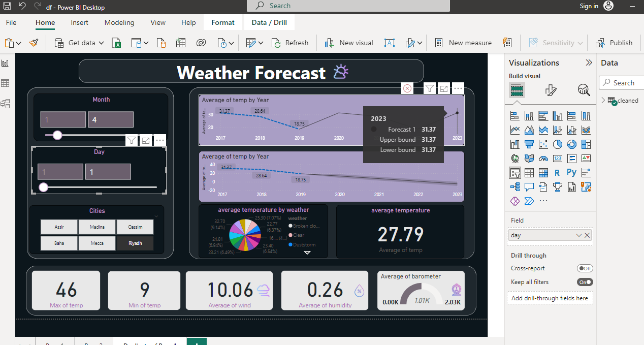Select the filled map visual icon
Screen dimensions: 644x345
529,158
